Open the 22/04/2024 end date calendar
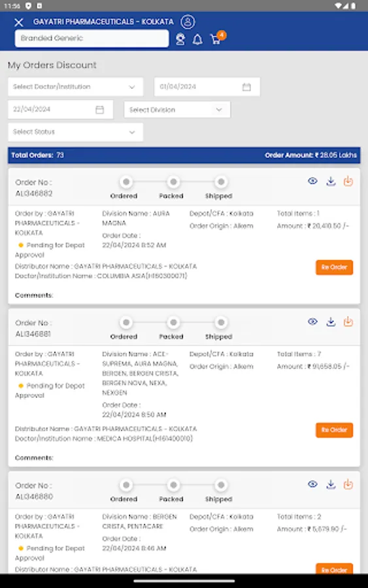 click(x=100, y=110)
